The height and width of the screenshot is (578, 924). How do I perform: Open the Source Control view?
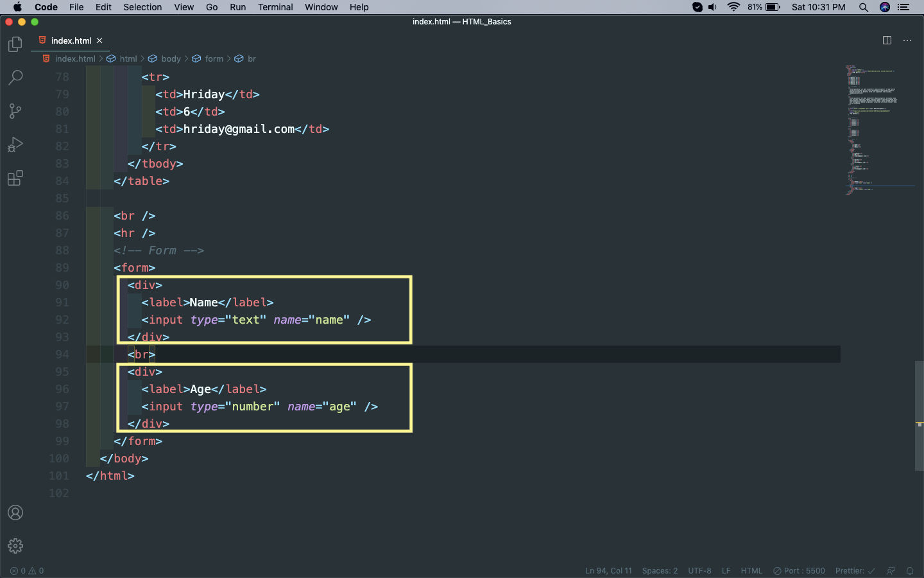click(x=15, y=111)
